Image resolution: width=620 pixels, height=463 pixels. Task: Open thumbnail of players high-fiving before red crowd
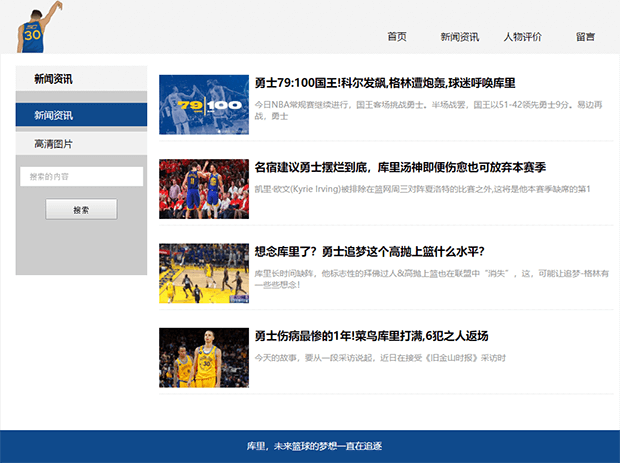pos(204,189)
